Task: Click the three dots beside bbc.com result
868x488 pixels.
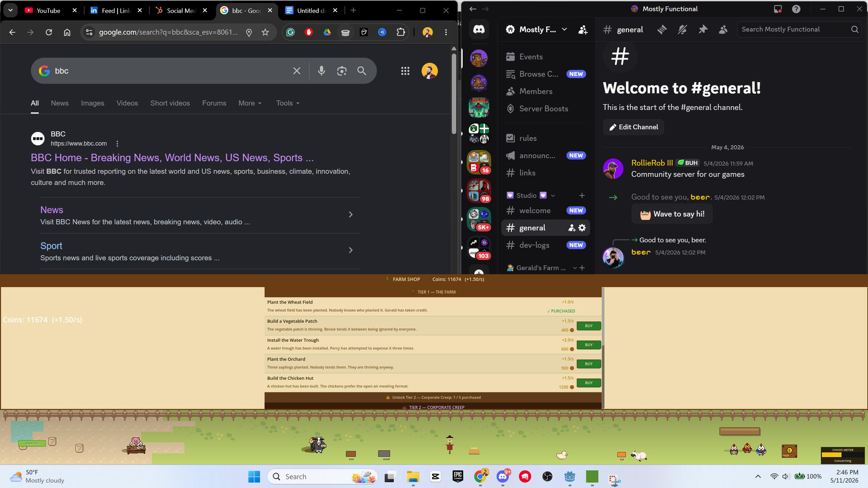Action: click(x=117, y=144)
